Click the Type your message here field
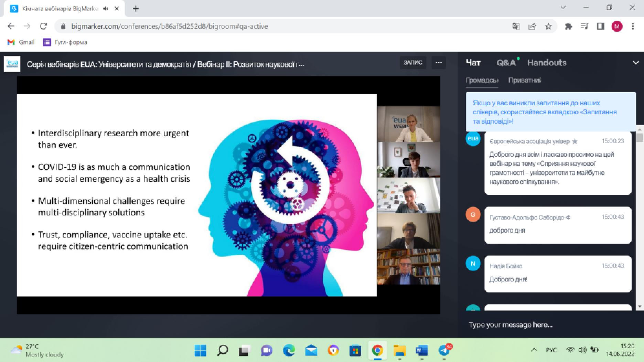Screen dimensions: 644x362 coord(550,325)
